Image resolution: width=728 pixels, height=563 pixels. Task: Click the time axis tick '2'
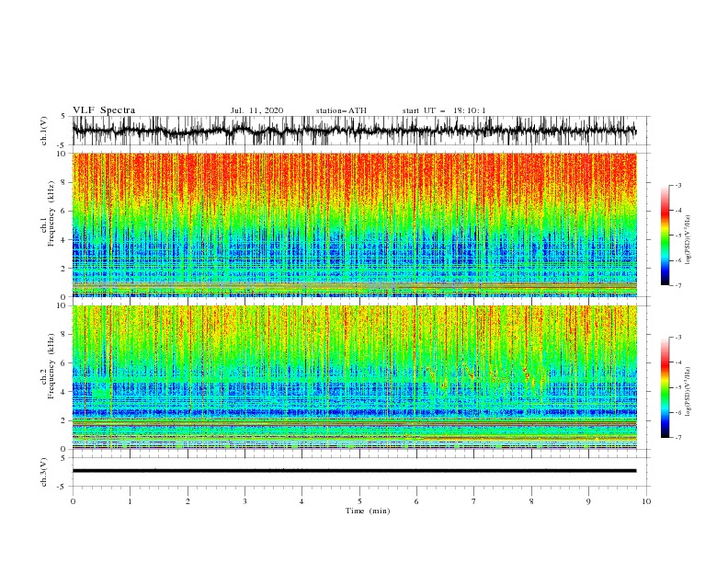[188, 501]
